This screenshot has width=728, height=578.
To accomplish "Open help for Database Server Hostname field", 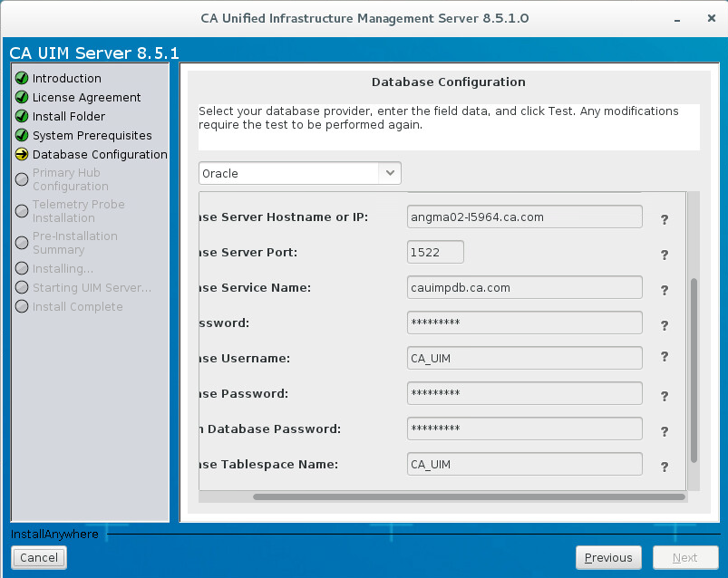I will click(x=665, y=219).
